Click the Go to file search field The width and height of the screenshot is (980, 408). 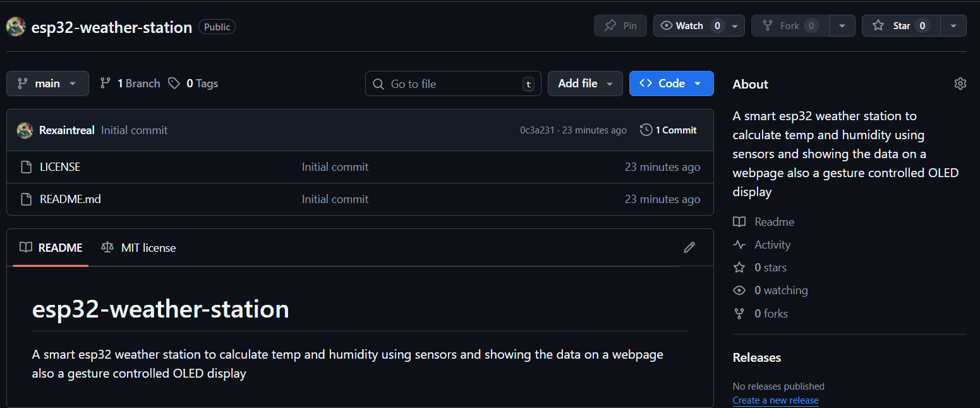click(452, 83)
